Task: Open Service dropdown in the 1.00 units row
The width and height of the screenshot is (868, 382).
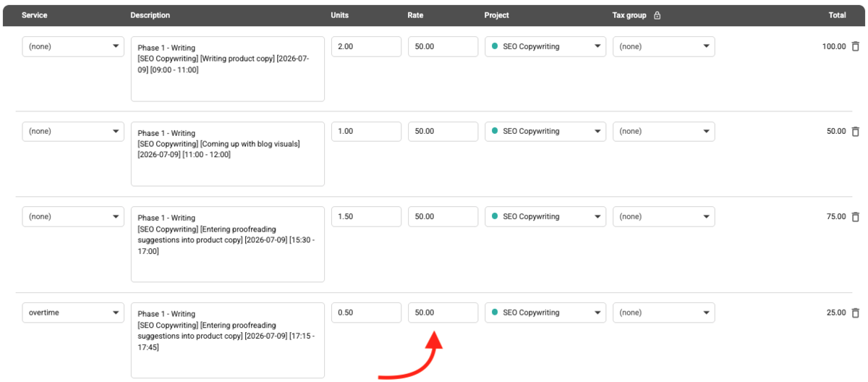Action: (x=73, y=132)
